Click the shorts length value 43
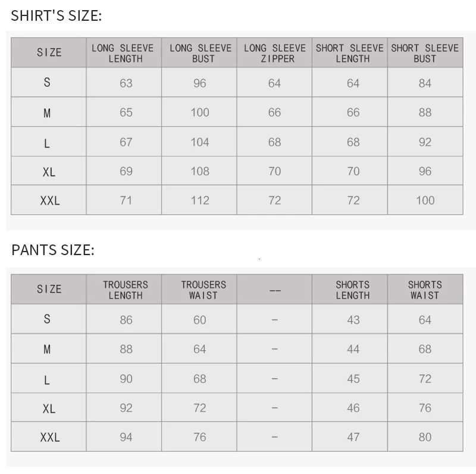 (353, 320)
